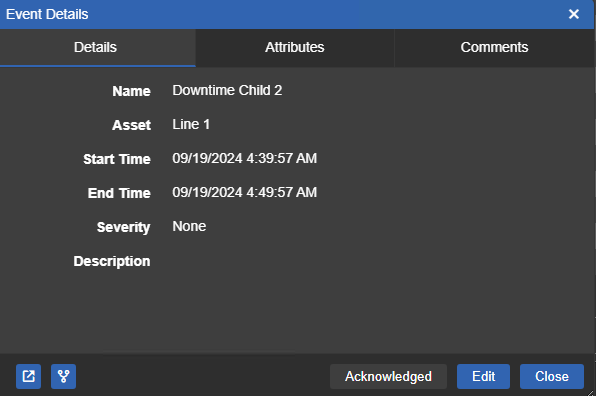Click start time 09/19/2024 4:39:57 AM
596x396 pixels.
(x=244, y=158)
